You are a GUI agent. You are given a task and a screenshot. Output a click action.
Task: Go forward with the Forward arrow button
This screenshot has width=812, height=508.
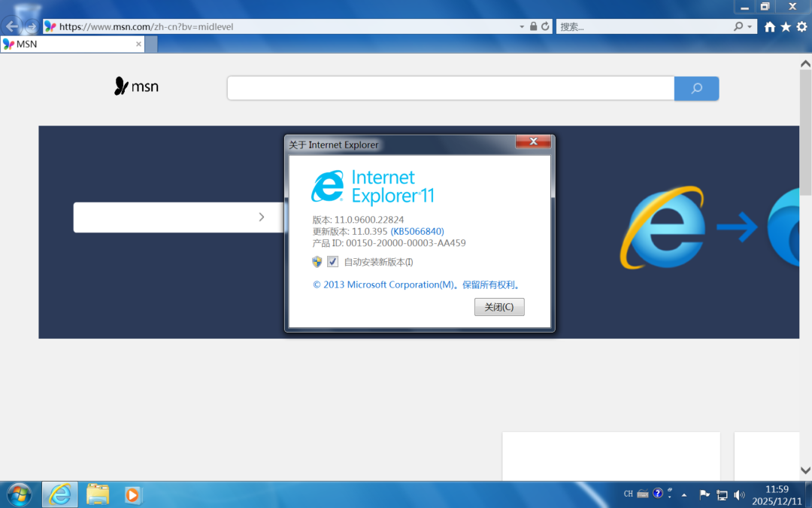[x=32, y=26]
